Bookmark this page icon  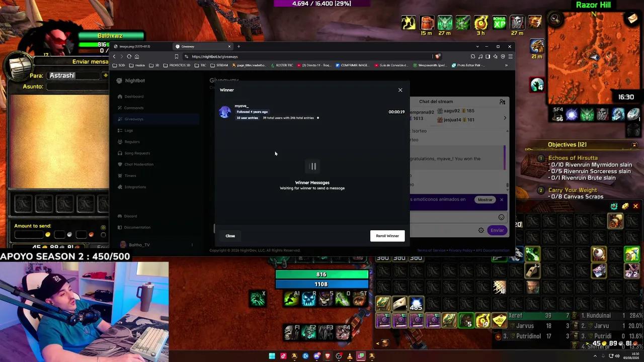[x=176, y=56]
